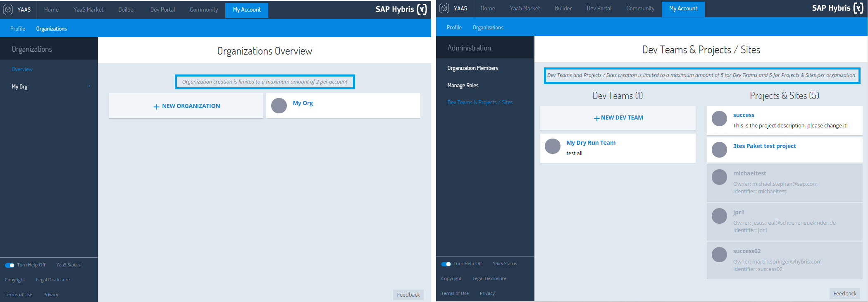This screenshot has width=868, height=302.
Task: Select My Account on Dev Teams page
Action: point(683,9)
